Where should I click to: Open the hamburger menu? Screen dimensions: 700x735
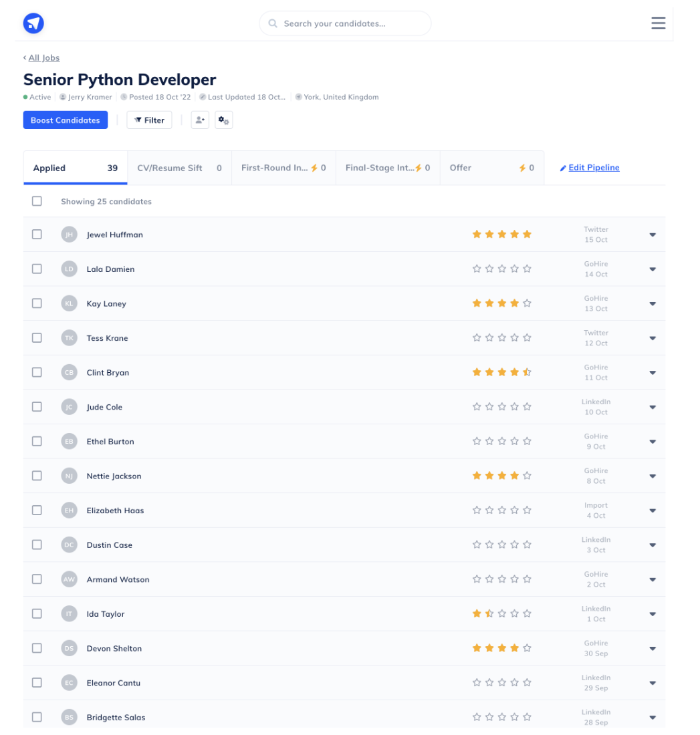658,23
